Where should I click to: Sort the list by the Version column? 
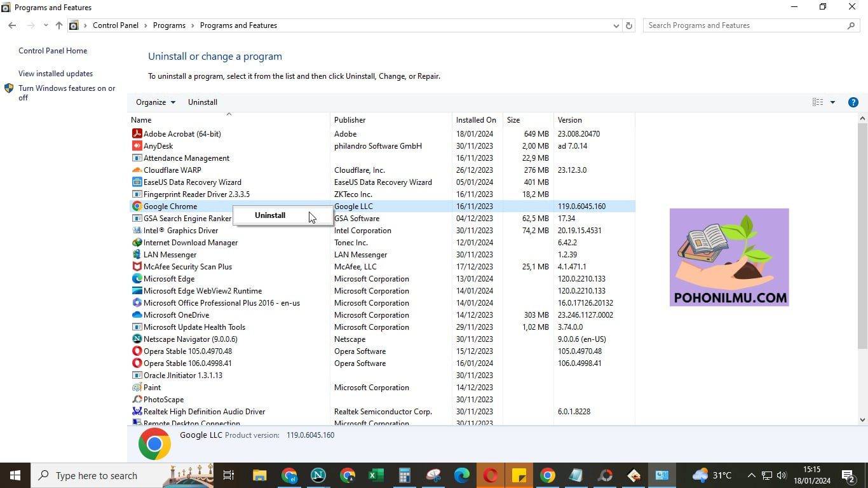(594, 119)
